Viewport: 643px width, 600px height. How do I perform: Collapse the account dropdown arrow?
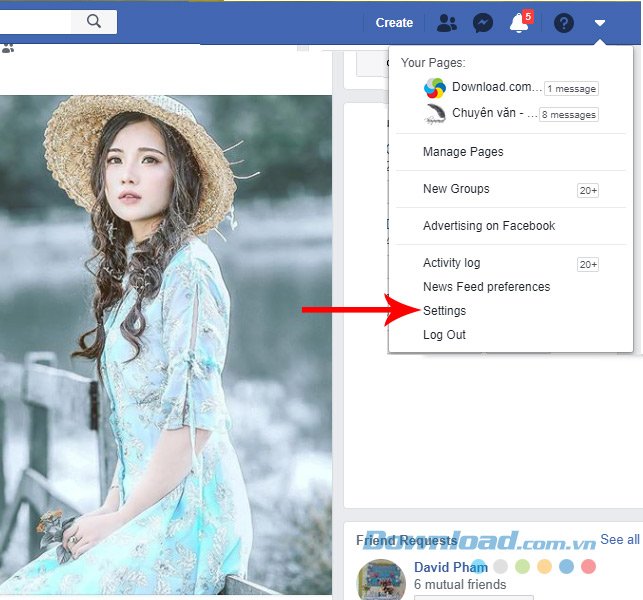[x=600, y=23]
